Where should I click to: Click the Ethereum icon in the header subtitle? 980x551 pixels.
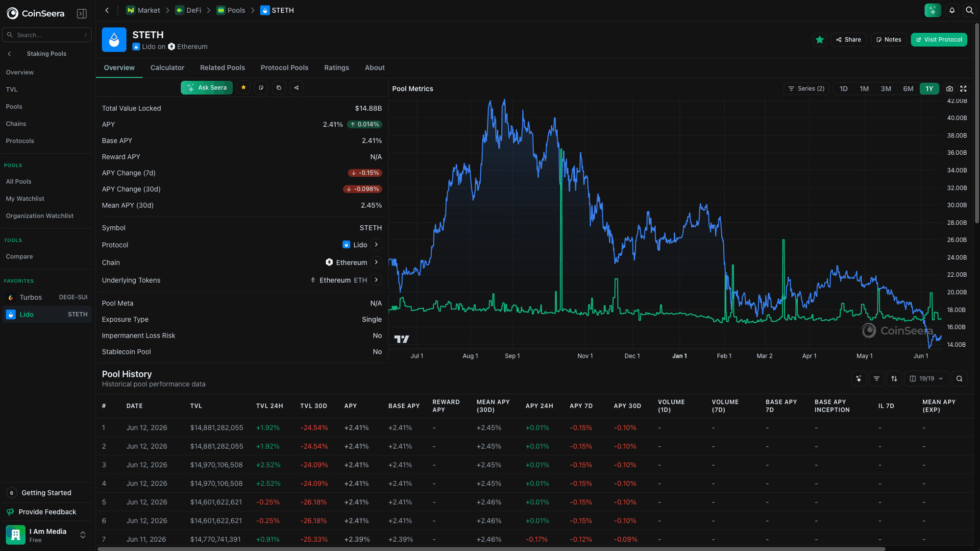pyautogui.click(x=171, y=47)
